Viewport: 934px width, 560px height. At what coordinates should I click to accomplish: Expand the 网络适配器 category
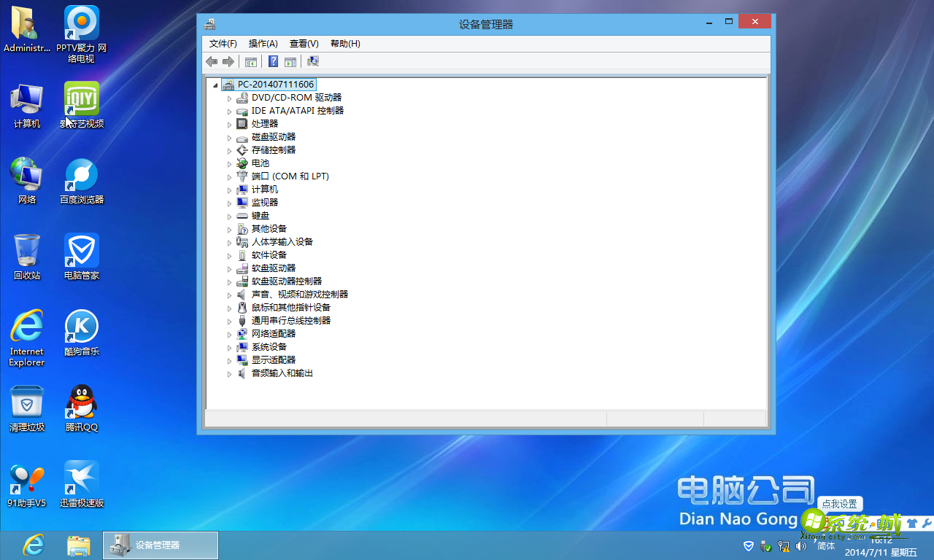(x=229, y=333)
